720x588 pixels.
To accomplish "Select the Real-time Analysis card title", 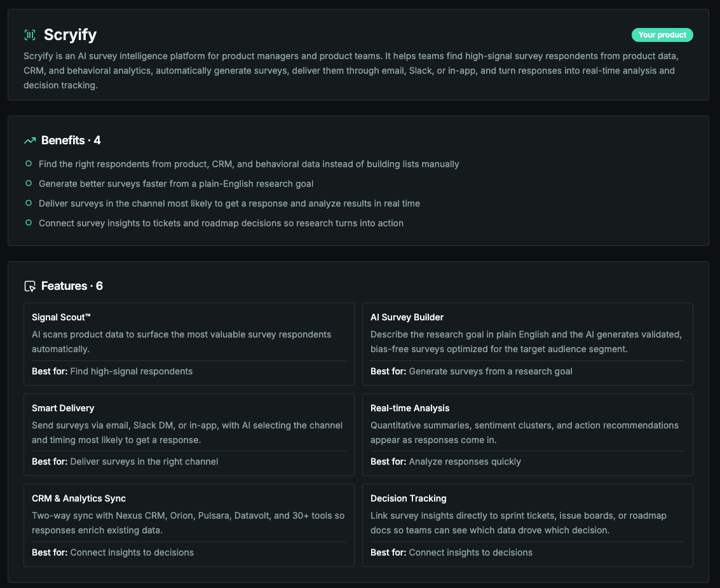I will [x=410, y=408].
